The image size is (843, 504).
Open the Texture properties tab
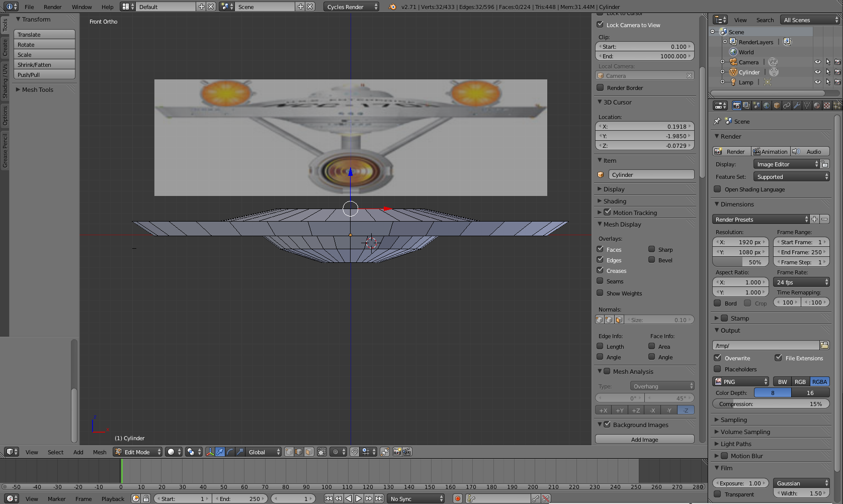pyautogui.click(x=827, y=106)
